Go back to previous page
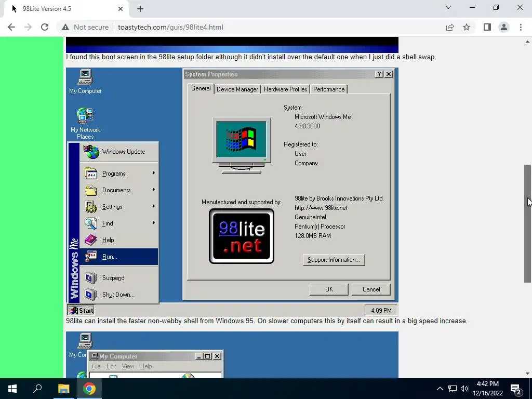 click(11, 27)
